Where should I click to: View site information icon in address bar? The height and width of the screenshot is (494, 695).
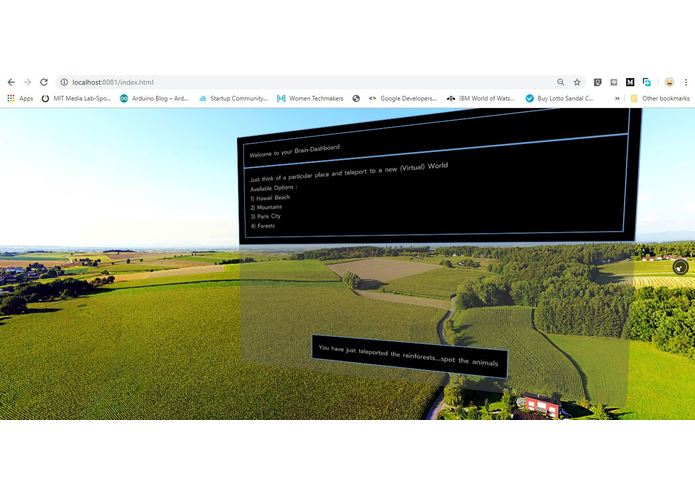pos(64,82)
